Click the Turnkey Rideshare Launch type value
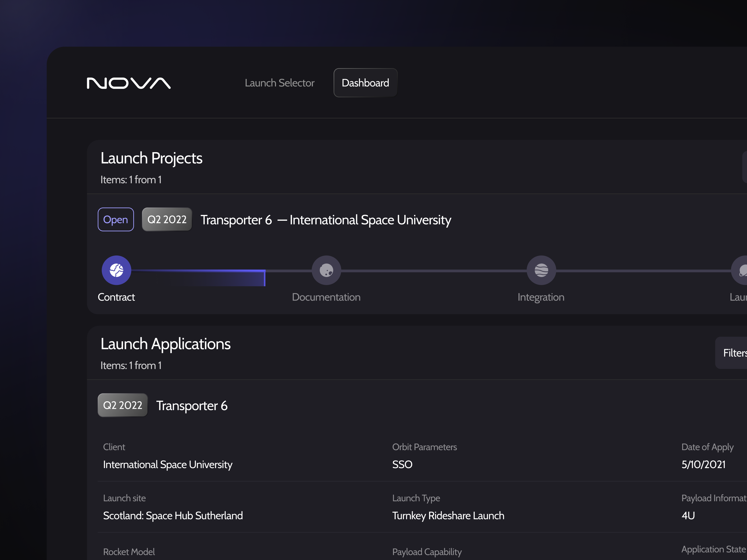This screenshot has width=747, height=560. click(448, 515)
